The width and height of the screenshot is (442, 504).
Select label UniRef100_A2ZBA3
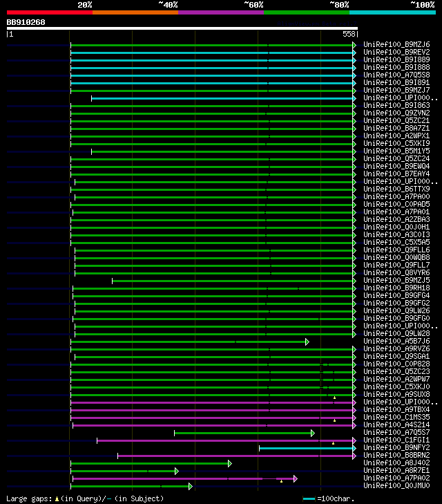[396, 220]
